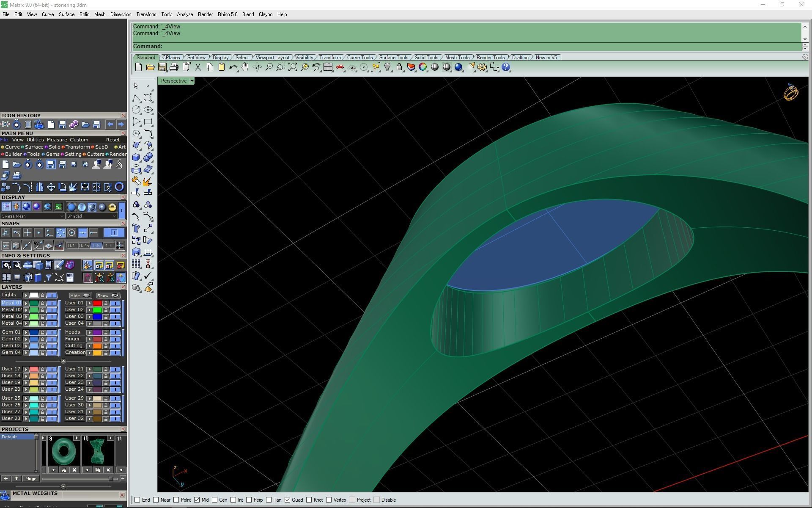Click the Hide button in Layers panel
812x508 pixels.
pyautogui.click(x=80, y=295)
